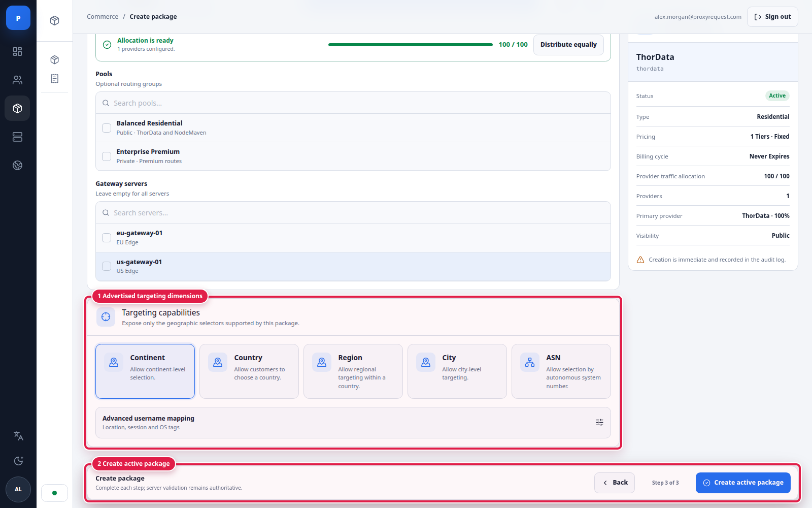Open the document list icon in secondary sidebar

click(x=55, y=78)
